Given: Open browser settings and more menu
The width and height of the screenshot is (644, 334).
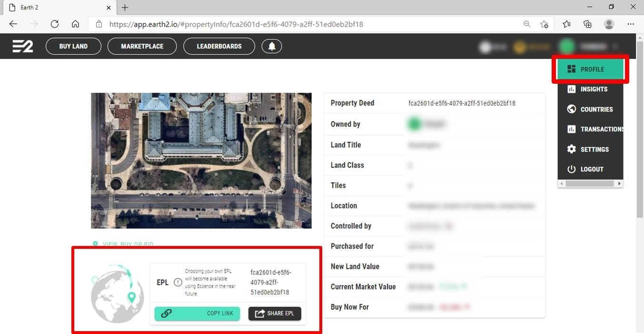Looking at the screenshot, I should point(631,24).
